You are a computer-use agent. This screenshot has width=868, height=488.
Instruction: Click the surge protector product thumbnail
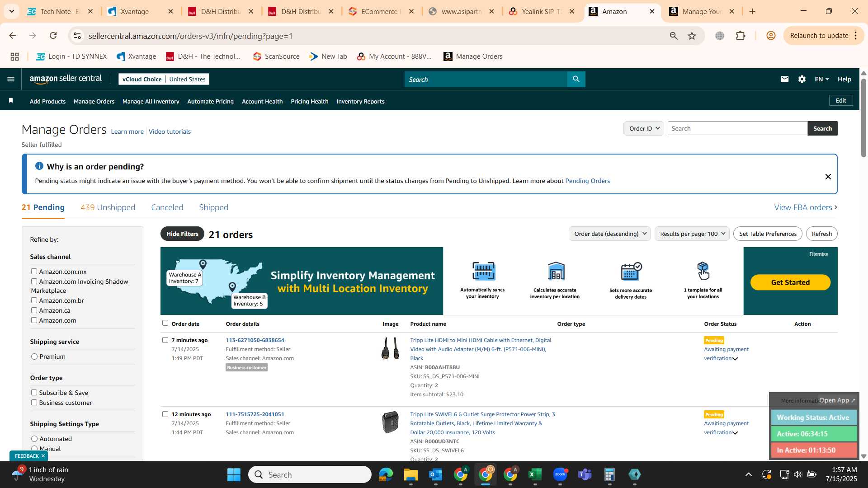[391, 422]
